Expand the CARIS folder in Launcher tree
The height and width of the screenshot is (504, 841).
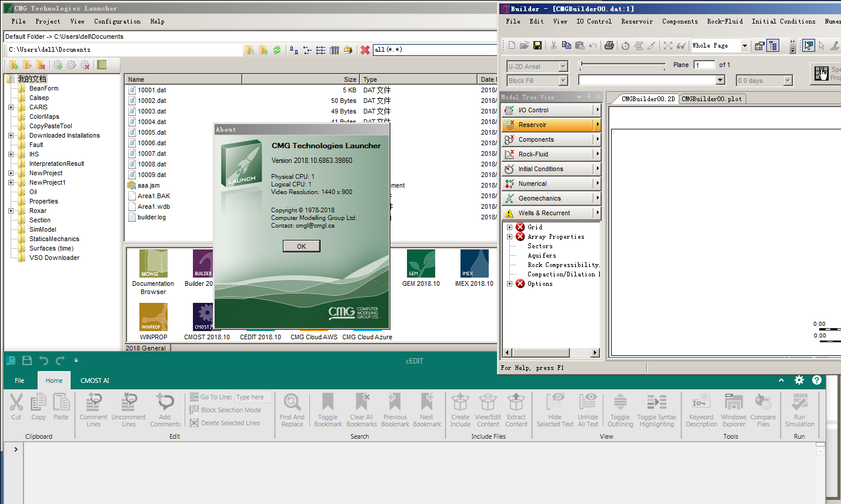point(11,107)
